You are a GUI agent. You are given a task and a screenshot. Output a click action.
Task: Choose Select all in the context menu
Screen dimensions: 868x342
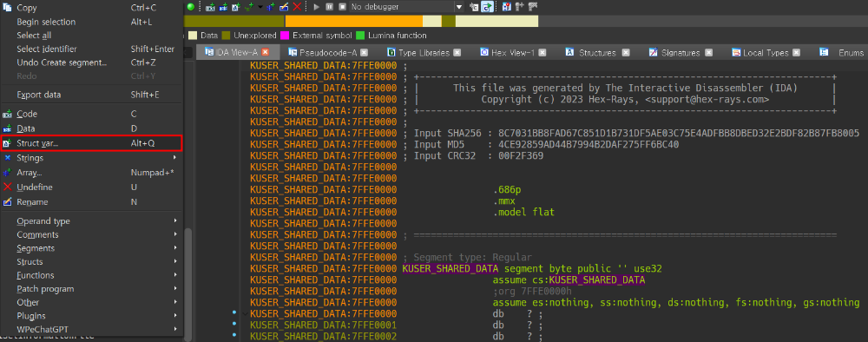click(x=91, y=36)
